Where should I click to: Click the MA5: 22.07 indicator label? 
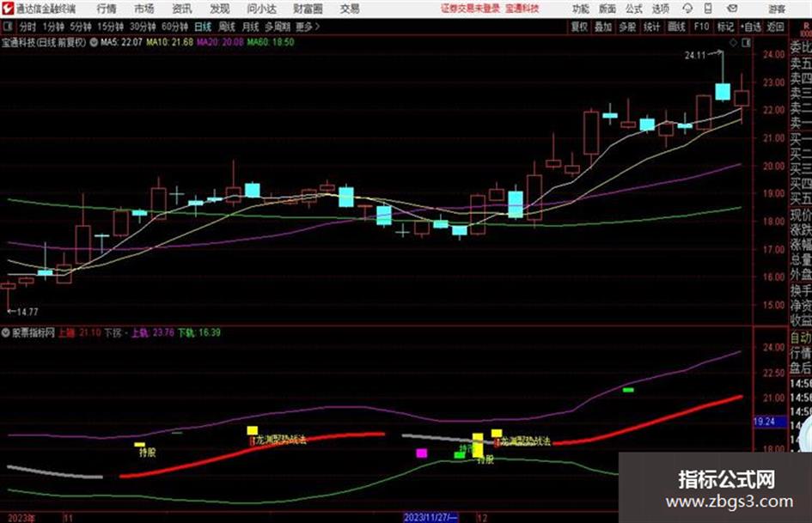coord(121,42)
